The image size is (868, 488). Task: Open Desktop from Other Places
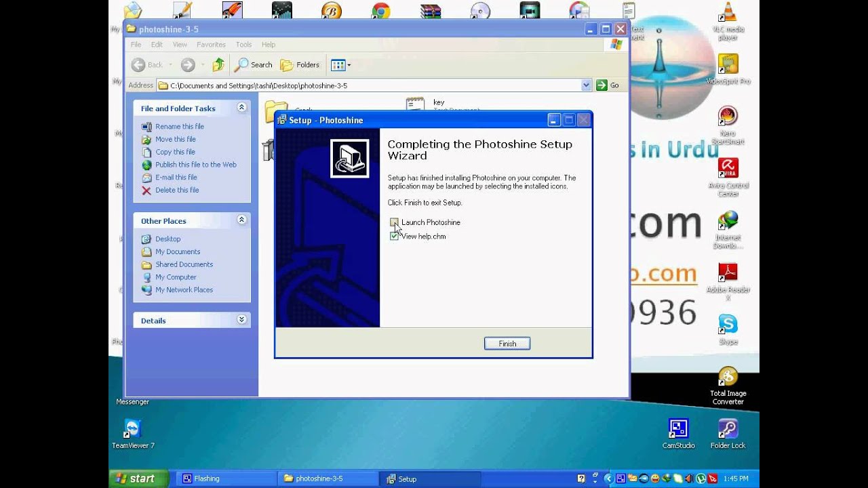tap(167, 239)
